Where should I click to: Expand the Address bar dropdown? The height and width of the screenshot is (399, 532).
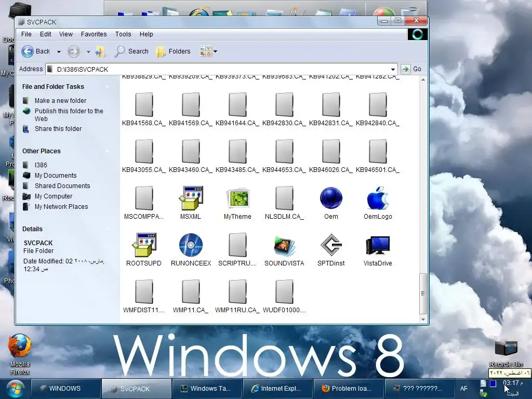pos(393,69)
